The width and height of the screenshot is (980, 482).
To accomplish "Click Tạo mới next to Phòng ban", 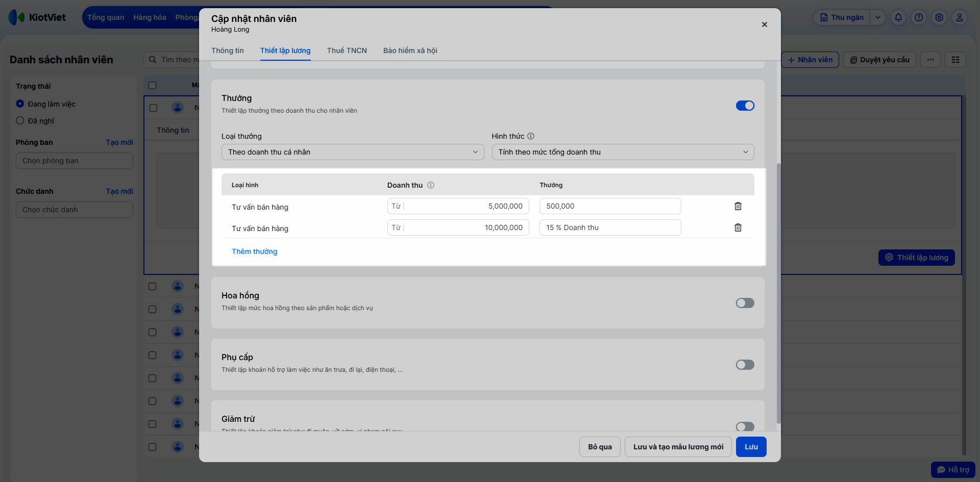I will [119, 142].
